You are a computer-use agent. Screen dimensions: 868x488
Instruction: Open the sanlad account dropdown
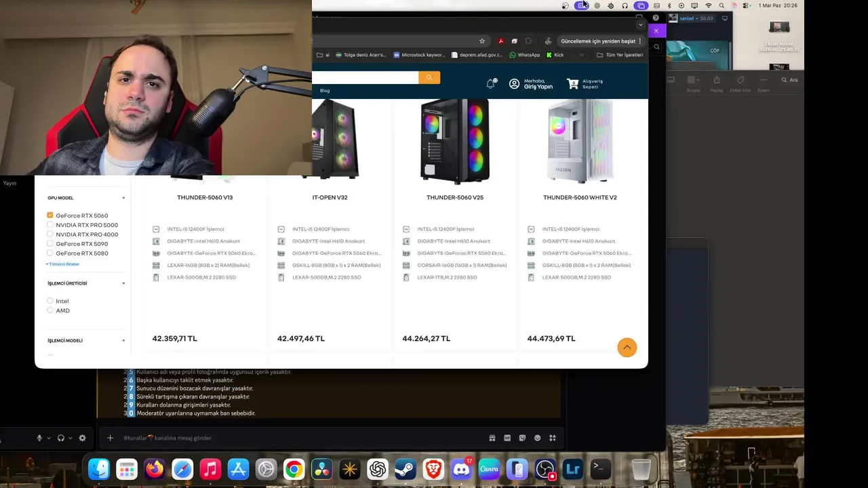click(695, 18)
